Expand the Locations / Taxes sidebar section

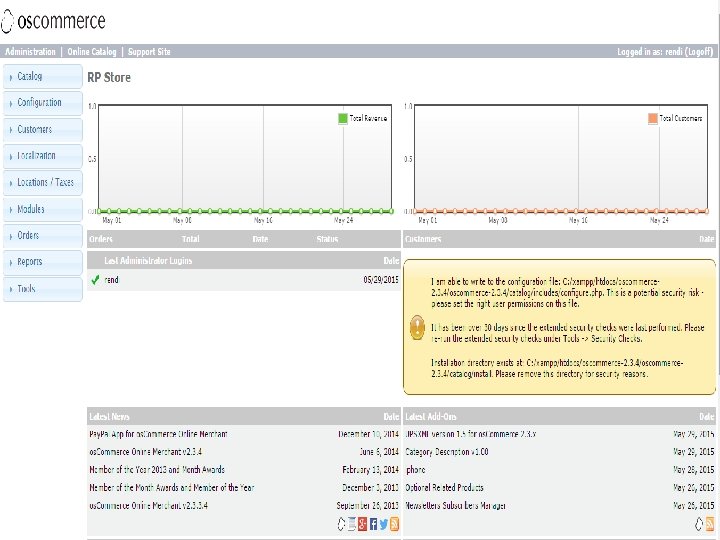(x=43, y=182)
